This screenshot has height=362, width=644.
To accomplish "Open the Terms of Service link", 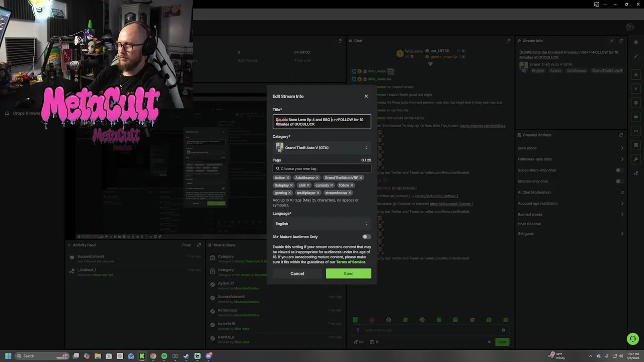I will [x=351, y=262].
